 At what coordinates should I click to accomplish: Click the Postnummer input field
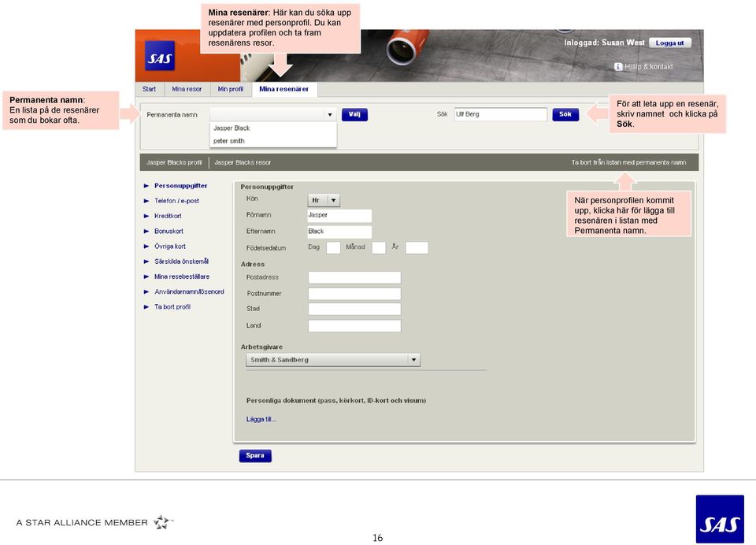coord(354,294)
